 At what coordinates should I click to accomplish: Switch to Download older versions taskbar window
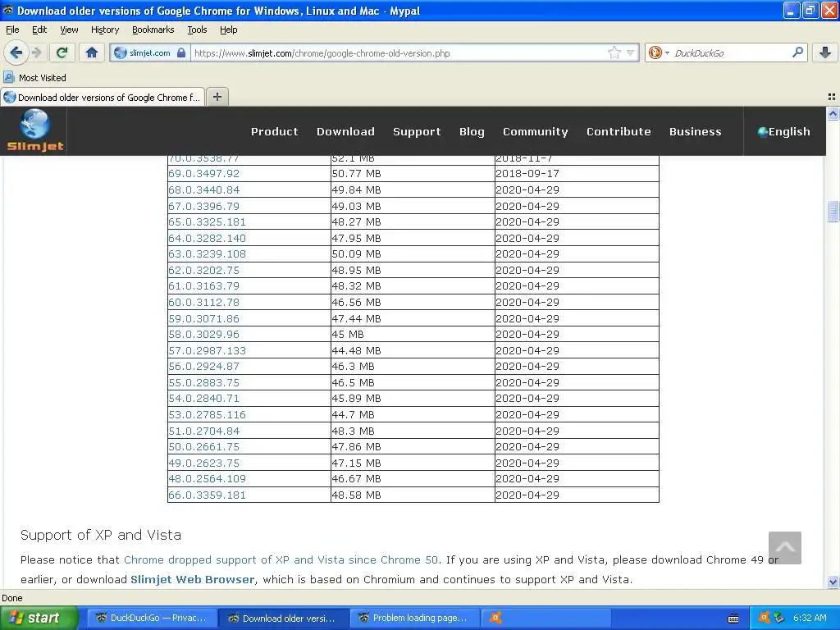(284, 618)
